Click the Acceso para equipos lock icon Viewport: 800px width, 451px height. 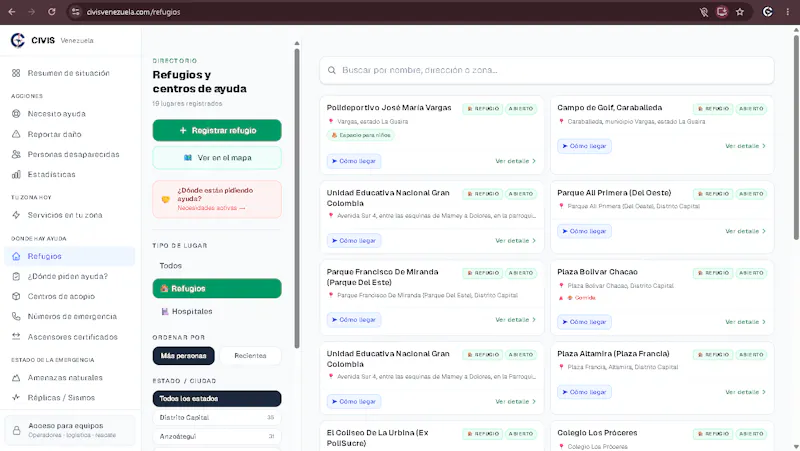tap(17, 430)
